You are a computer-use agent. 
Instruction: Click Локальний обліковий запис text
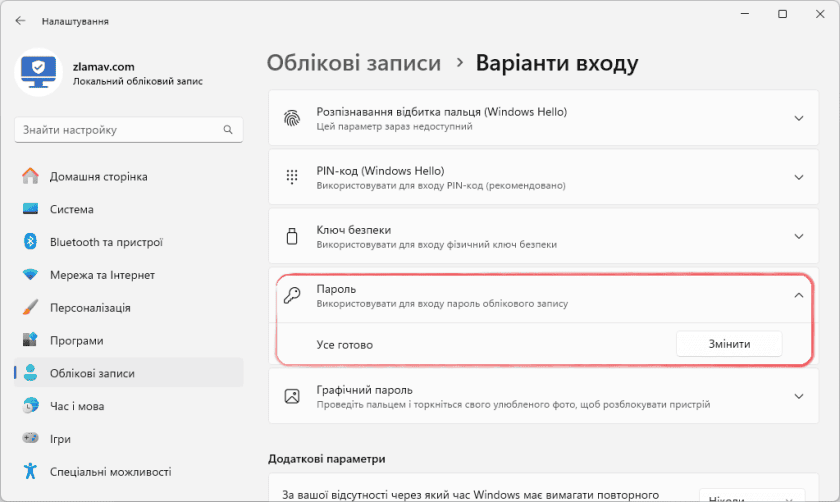pos(138,81)
